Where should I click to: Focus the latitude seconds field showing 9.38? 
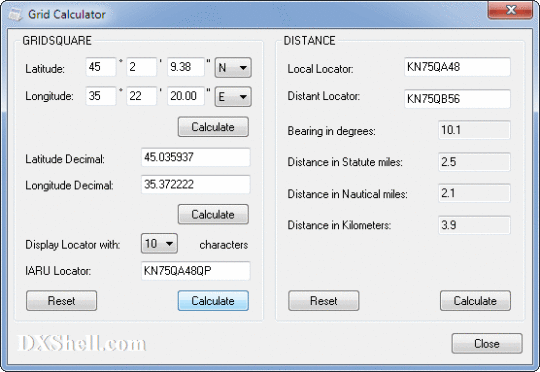click(x=186, y=67)
